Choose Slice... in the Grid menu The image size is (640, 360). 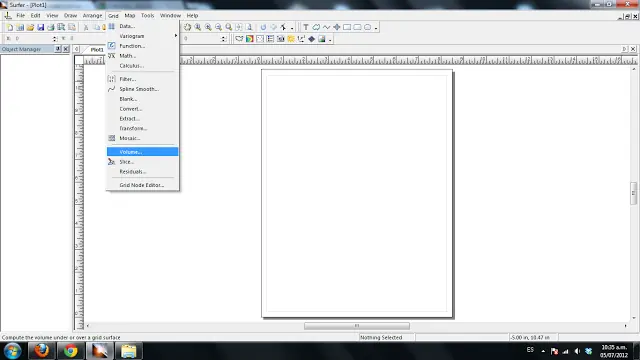142,162
